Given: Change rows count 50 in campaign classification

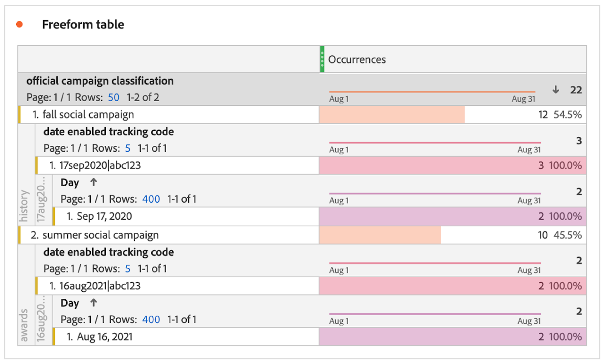Looking at the screenshot, I should (x=113, y=97).
